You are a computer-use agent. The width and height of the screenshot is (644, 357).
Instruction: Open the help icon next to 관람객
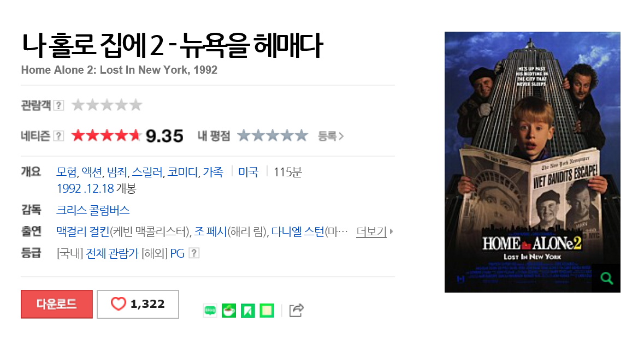59,105
